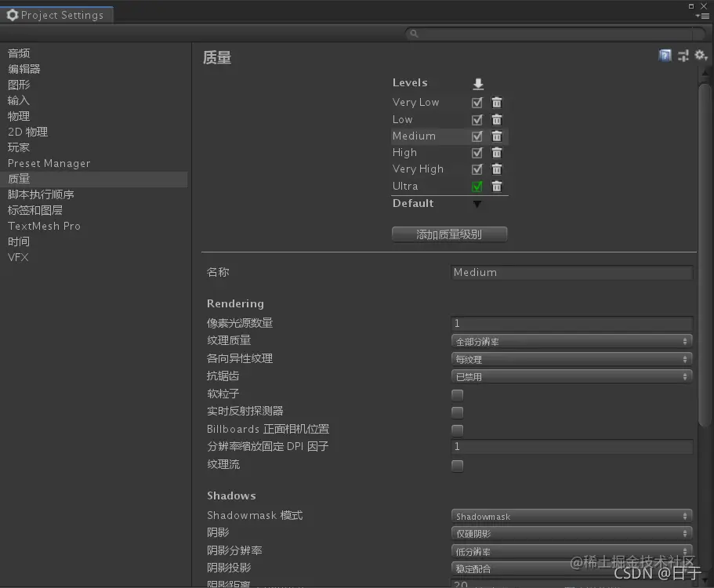The width and height of the screenshot is (714, 588).
Task: Click the 像素光源数量 value field
Action: pyautogui.click(x=572, y=323)
